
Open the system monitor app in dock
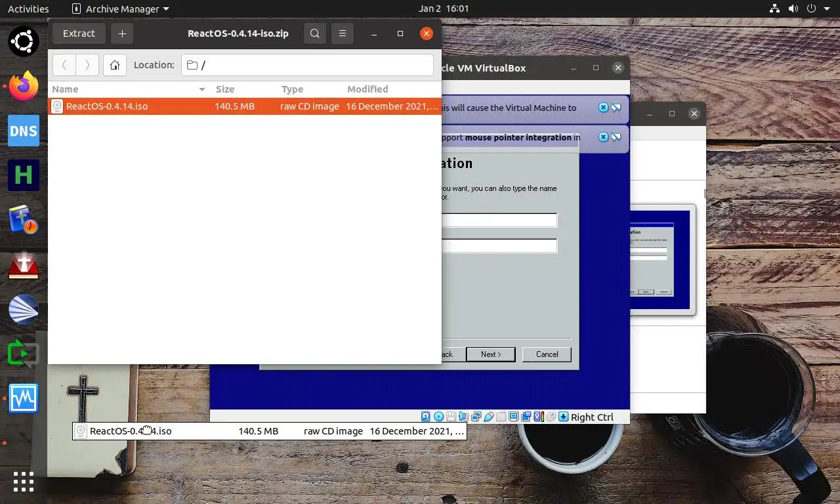click(x=24, y=398)
